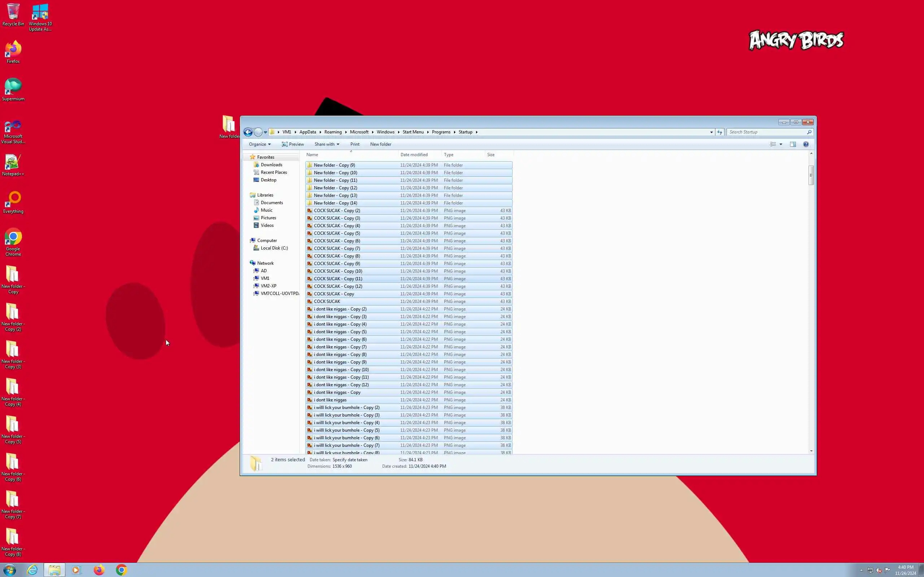
Task: Click the Back navigation arrow in Explorer
Action: 248,132
